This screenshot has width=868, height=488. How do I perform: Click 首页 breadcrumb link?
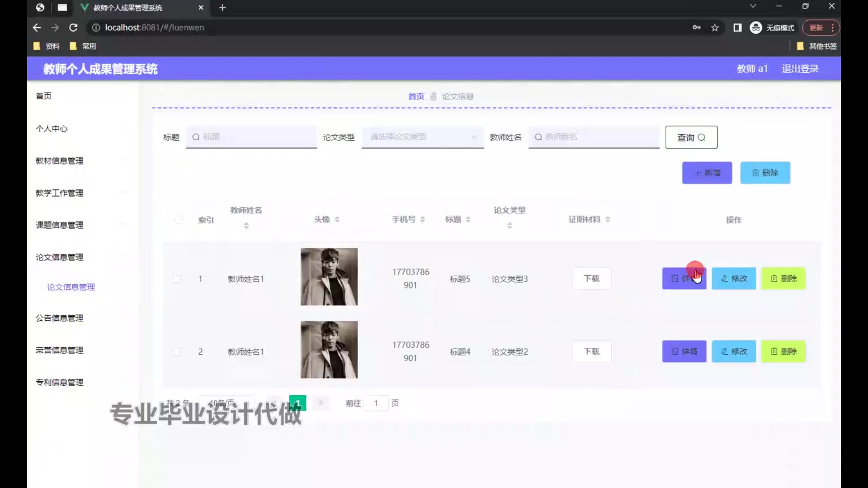pos(416,96)
